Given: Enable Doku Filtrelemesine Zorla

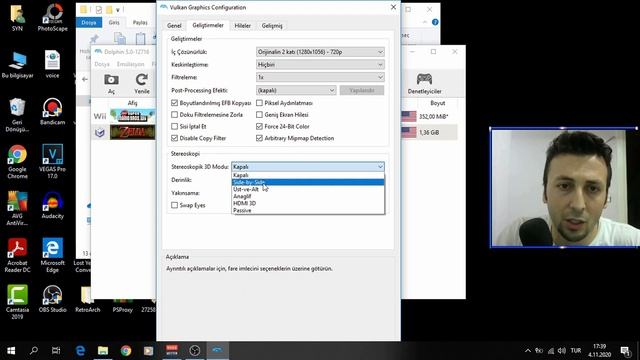Looking at the screenshot, I should point(174,115).
